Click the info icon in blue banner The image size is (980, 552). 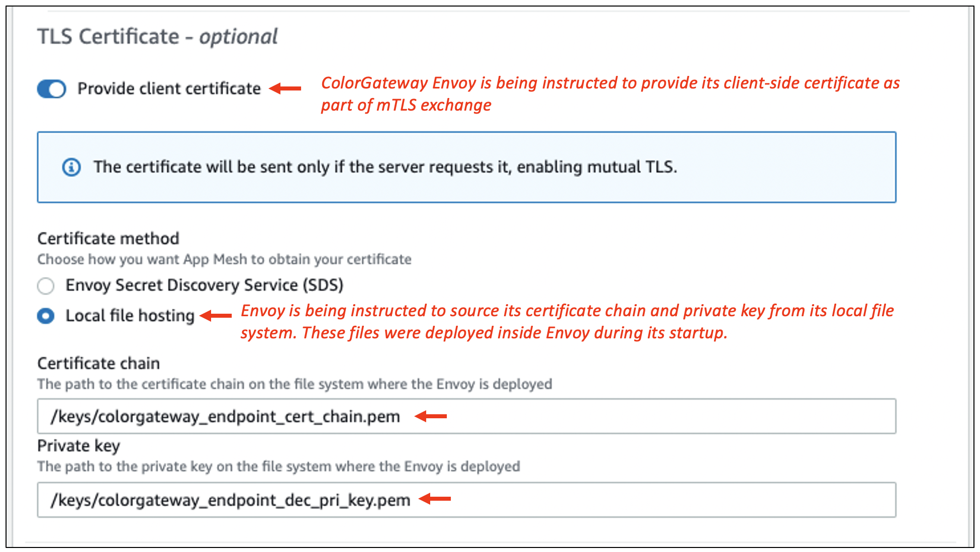71,167
